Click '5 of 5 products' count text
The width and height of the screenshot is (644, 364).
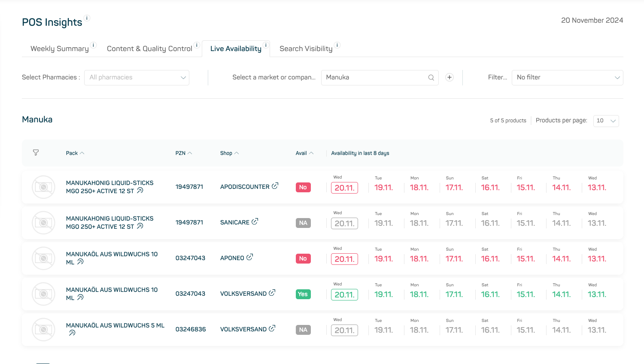(508, 121)
